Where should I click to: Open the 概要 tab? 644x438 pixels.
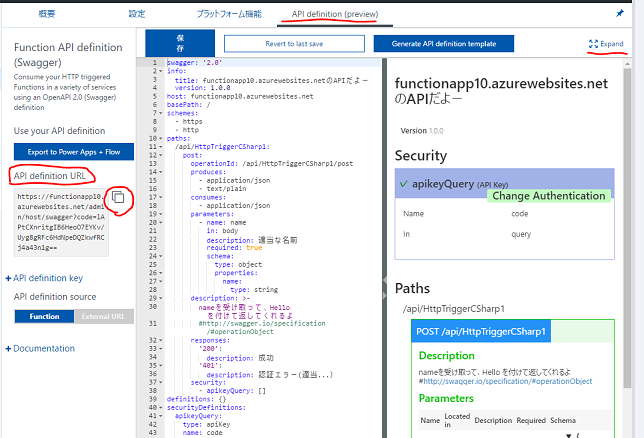[x=46, y=14]
